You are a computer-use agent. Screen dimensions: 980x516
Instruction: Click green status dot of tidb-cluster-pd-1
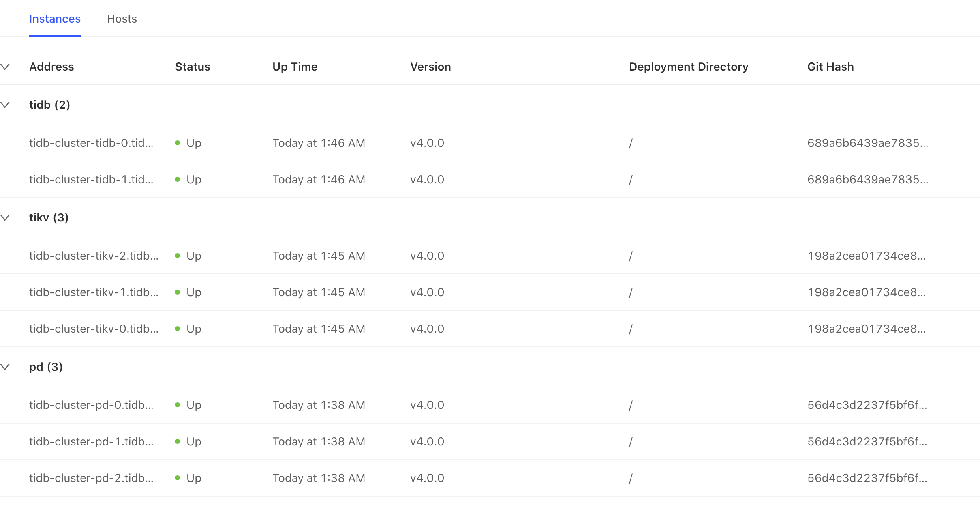click(178, 441)
